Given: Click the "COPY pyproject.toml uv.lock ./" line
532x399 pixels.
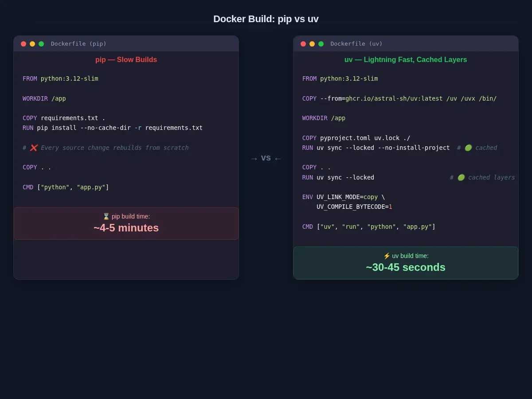Looking at the screenshot, I should coord(356,138).
